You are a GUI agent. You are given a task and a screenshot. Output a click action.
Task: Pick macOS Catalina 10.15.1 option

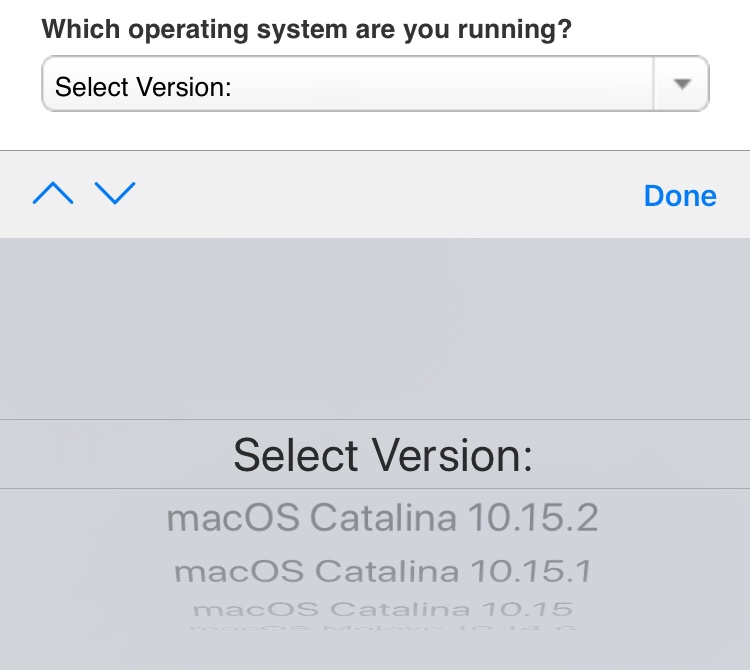(382, 571)
